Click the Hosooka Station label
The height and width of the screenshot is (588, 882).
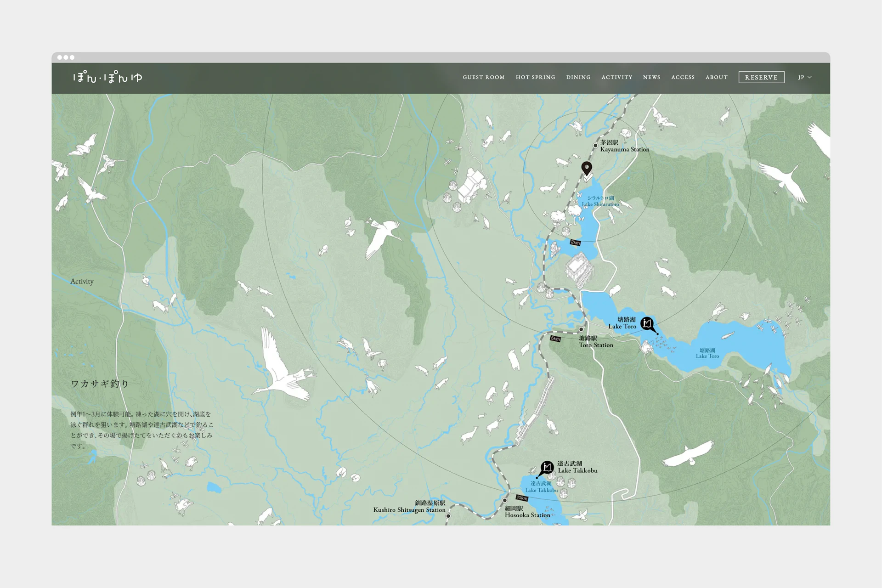(527, 512)
